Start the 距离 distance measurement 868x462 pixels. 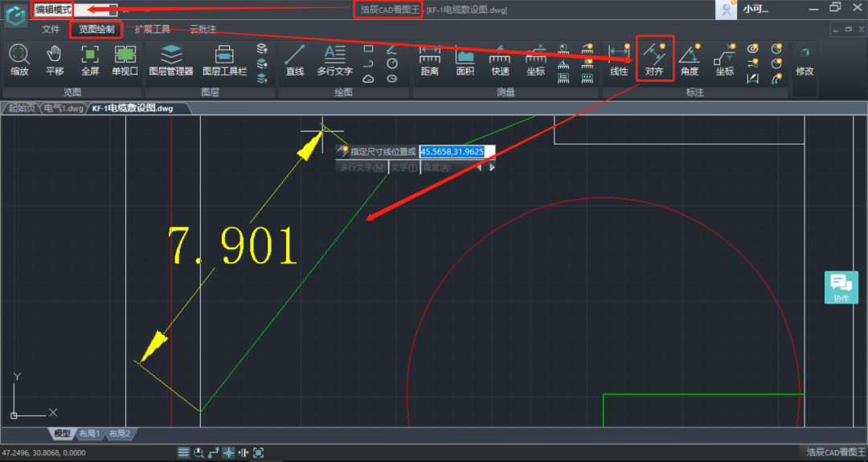pyautogui.click(x=429, y=59)
